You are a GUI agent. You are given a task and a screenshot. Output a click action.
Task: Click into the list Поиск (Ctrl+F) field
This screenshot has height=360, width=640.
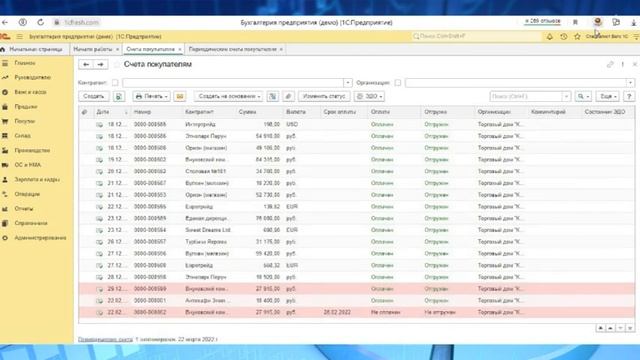526,96
